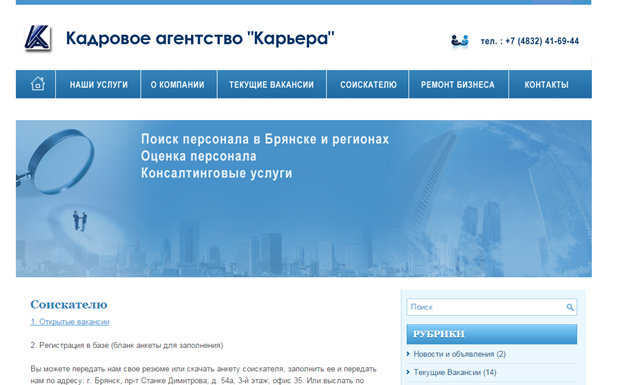
Task: Click banner text Оценка персонала
Action: 199,156
